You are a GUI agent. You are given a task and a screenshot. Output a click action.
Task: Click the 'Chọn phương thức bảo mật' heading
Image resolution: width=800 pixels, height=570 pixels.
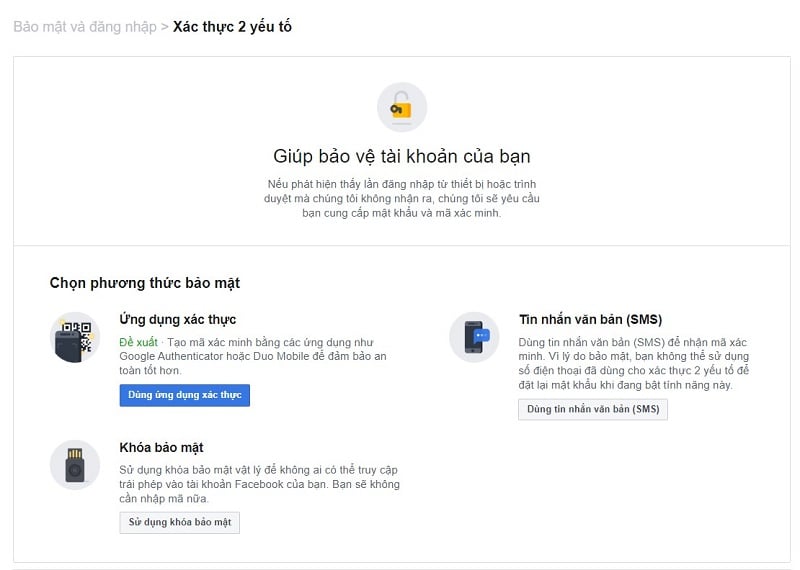click(x=145, y=283)
